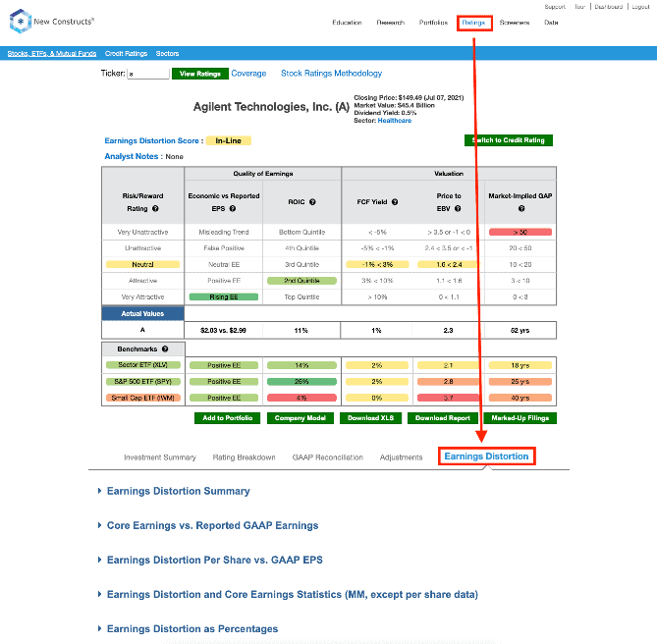
Task: Click Download Report button
Action: (x=443, y=418)
